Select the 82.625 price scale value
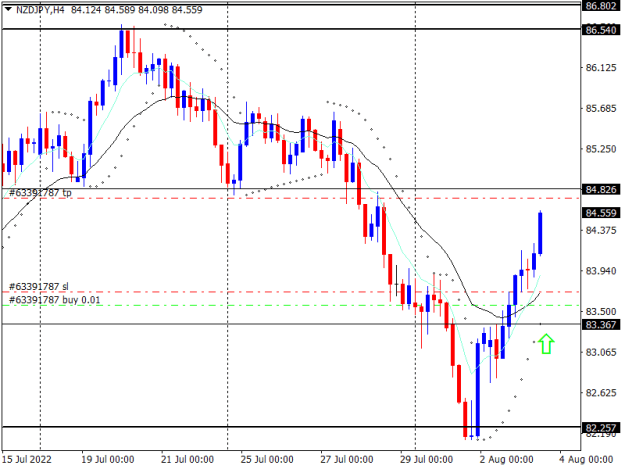 pyautogui.click(x=601, y=393)
